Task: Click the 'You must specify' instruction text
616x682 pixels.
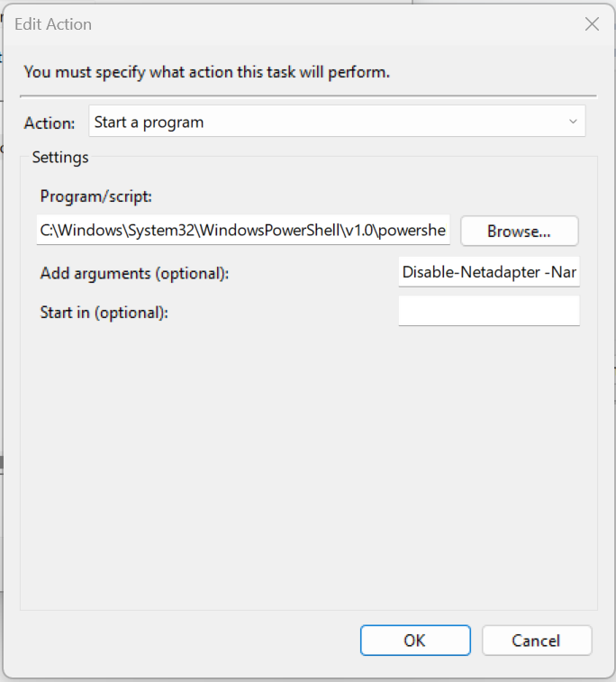Action: pos(206,72)
